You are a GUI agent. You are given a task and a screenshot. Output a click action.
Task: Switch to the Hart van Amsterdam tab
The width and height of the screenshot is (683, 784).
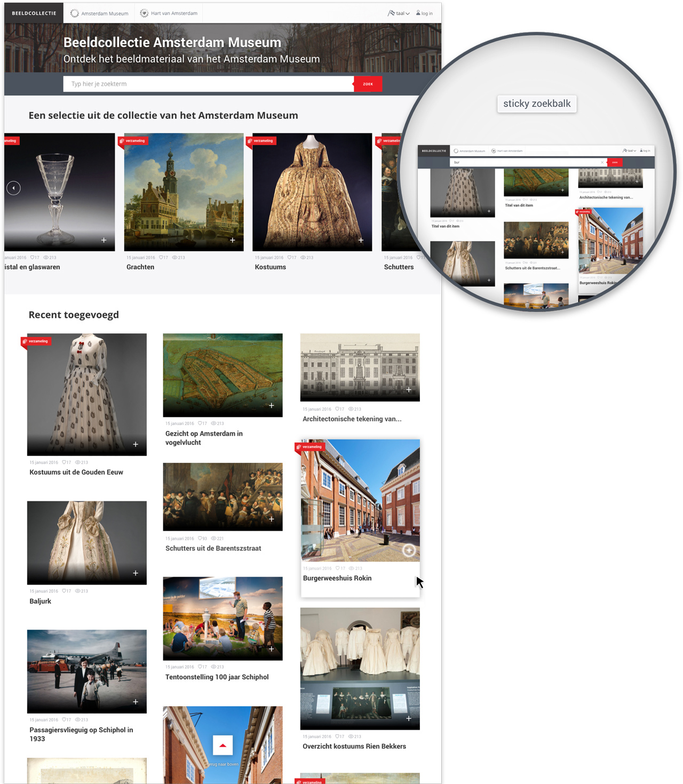(x=169, y=13)
